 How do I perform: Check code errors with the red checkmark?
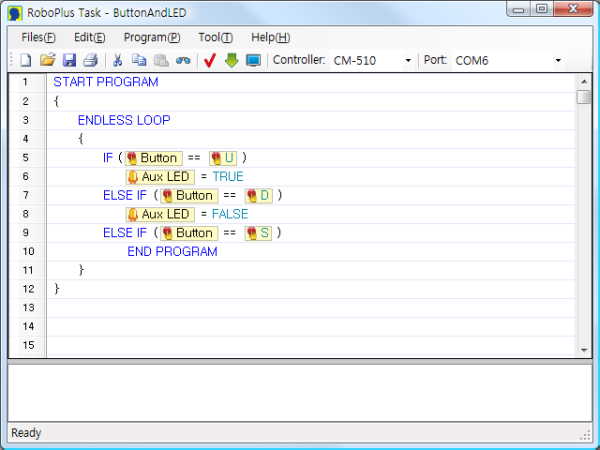pyautogui.click(x=210, y=60)
